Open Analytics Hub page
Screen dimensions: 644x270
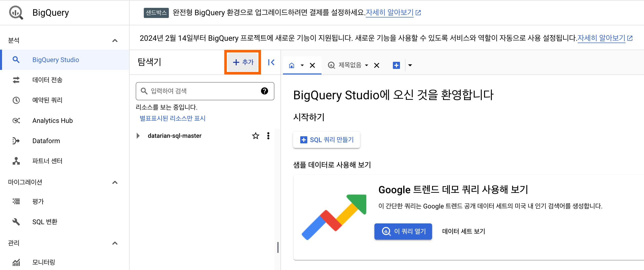click(65, 121)
